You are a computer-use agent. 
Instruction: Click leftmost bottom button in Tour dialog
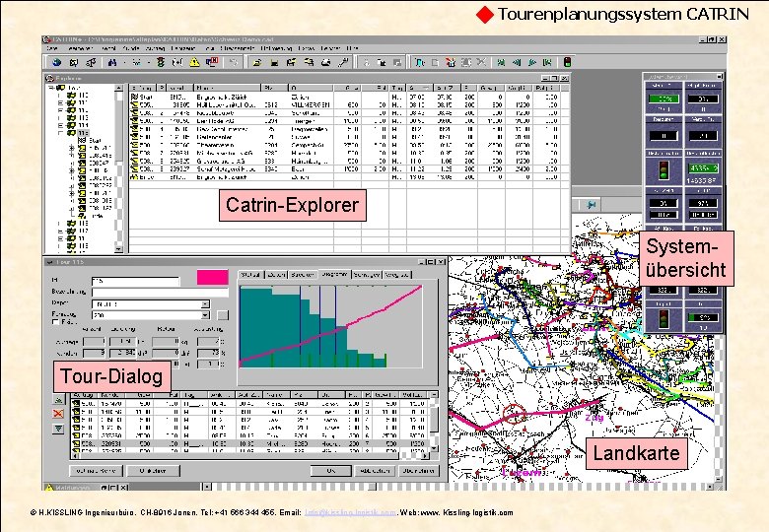coord(96,471)
